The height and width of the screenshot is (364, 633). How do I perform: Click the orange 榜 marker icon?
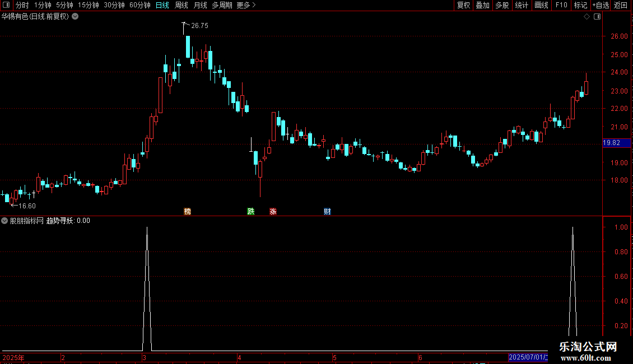187,211
